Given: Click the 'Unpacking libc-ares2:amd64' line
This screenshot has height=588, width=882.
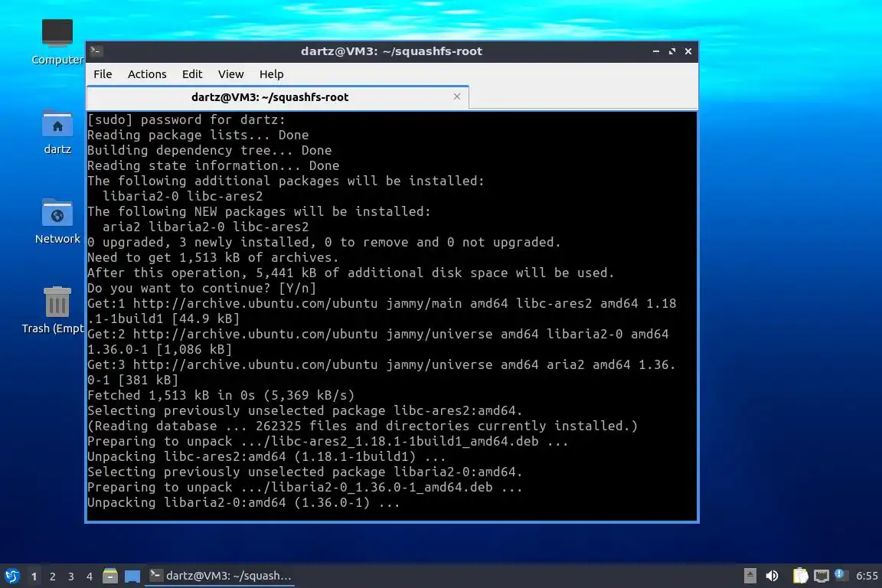Looking at the screenshot, I should tap(266, 457).
